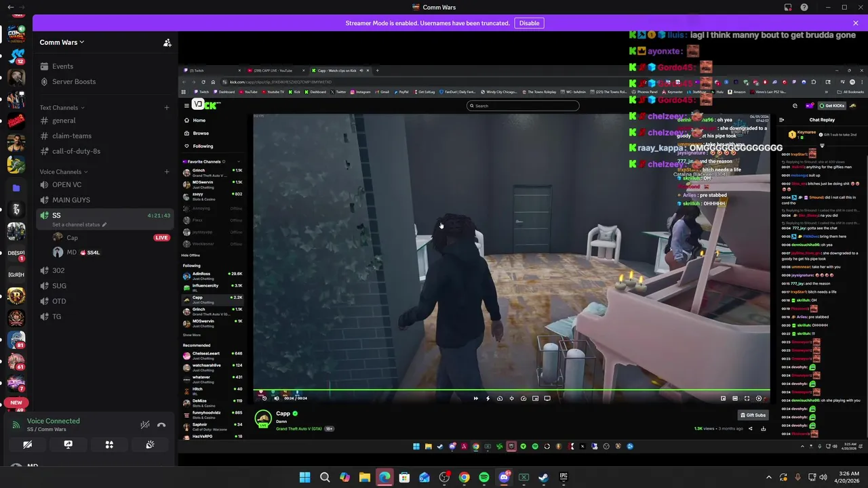This screenshot has height=488, width=868.
Task: Disable Streamer Mode from the purple banner
Action: pos(529,23)
